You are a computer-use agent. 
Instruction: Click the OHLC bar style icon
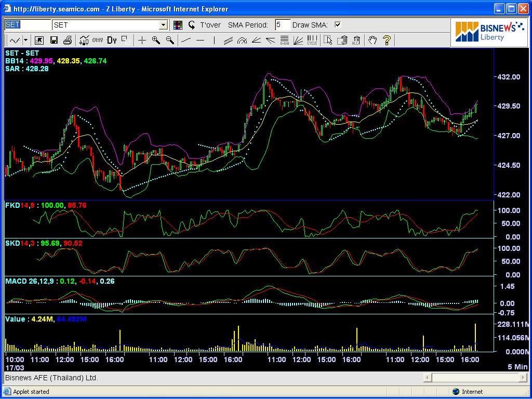(98, 41)
